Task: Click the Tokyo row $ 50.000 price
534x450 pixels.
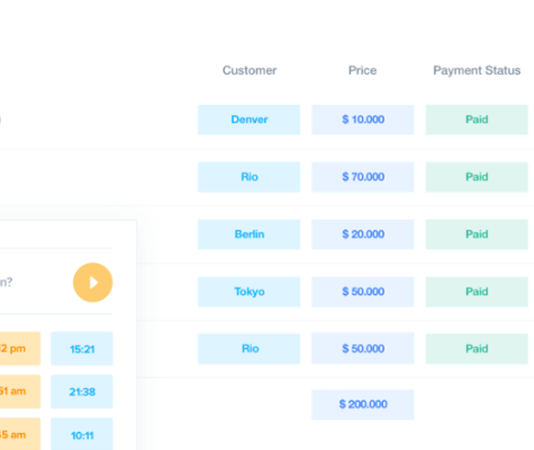Action: tap(363, 292)
